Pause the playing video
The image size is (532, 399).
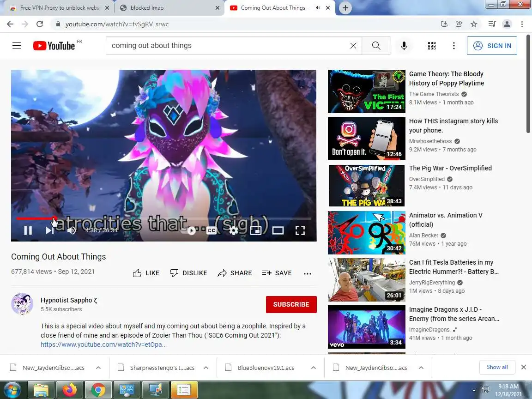tap(28, 230)
